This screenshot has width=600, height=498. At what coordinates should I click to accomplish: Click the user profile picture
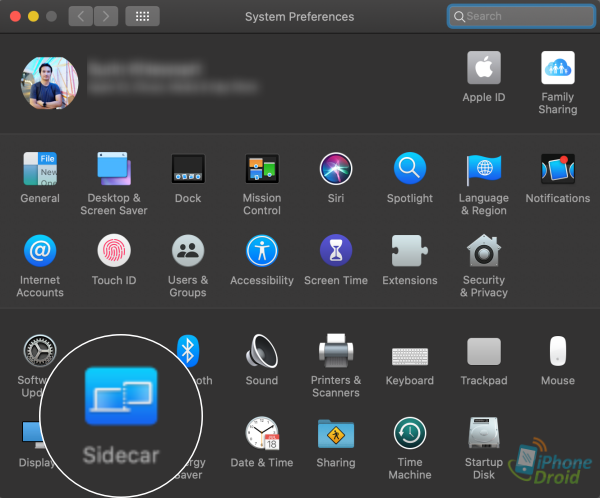[50, 82]
